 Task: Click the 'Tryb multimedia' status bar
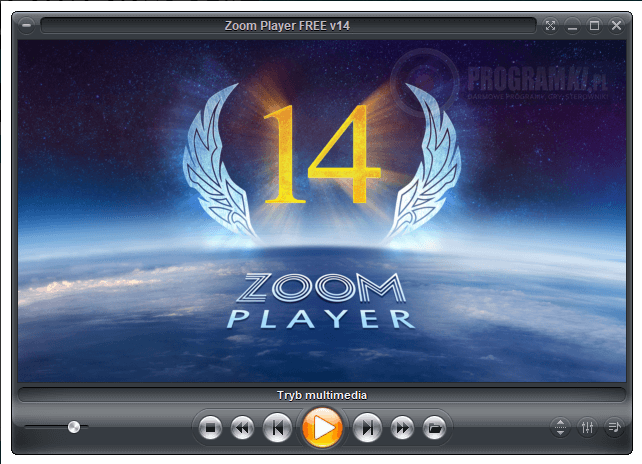322,395
